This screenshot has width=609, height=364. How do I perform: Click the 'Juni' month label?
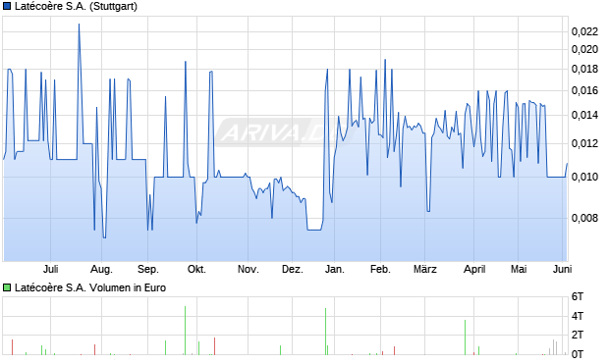tap(562, 269)
